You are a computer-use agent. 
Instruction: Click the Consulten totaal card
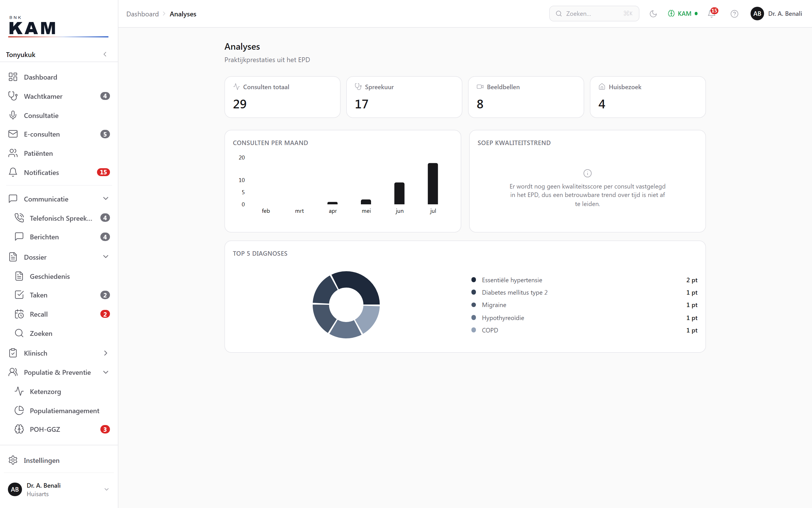click(282, 97)
